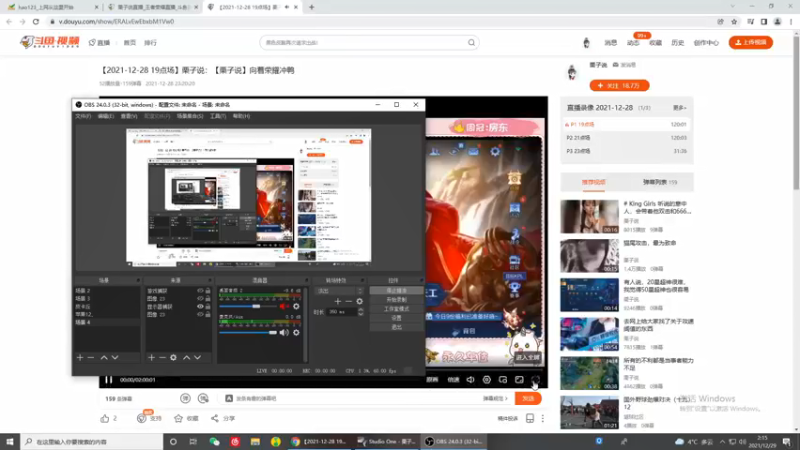Switch Douyu player to widescreen mode

coord(519,380)
